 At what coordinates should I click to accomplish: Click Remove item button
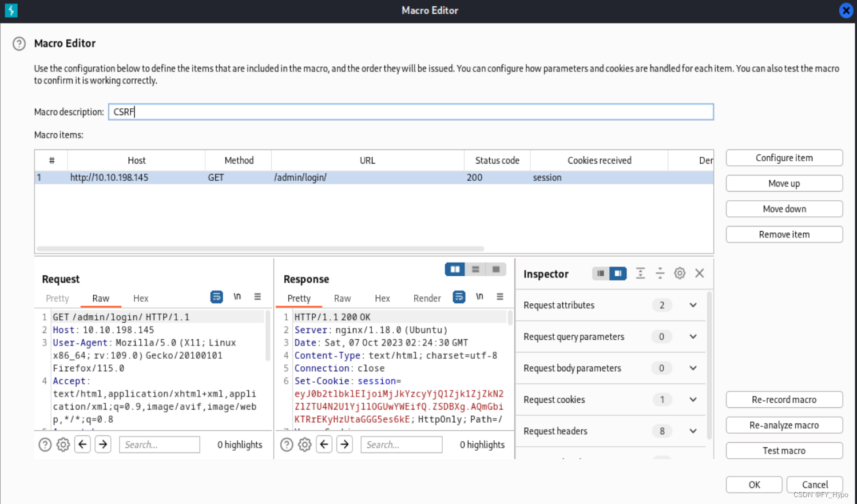(x=784, y=235)
